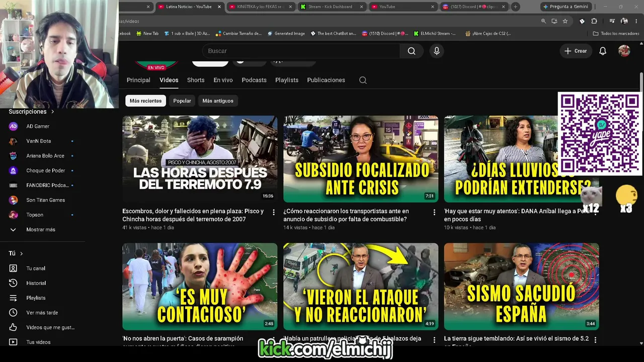Open liked videos thumbs-up icon
644x362 pixels.
pyautogui.click(x=14, y=327)
